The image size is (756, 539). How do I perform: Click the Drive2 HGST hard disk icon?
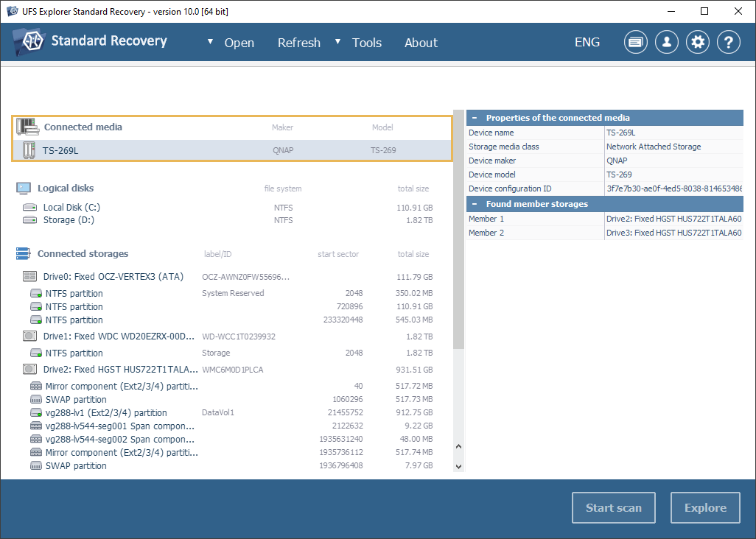click(x=30, y=370)
